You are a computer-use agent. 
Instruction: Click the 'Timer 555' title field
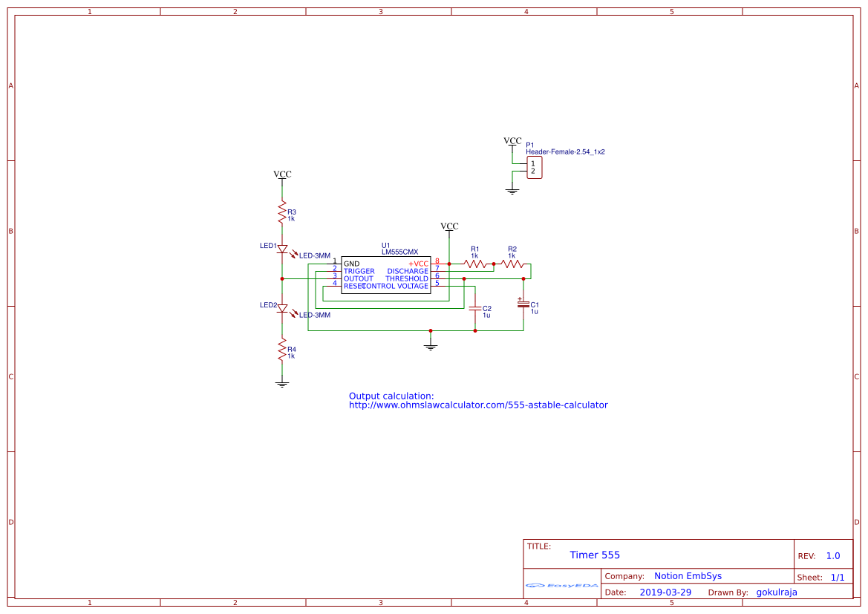pyautogui.click(x=595, y=555)
